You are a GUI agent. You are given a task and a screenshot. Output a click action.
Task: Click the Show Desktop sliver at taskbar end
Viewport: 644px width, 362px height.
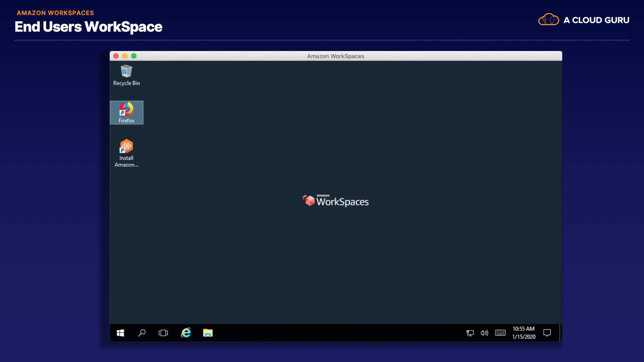click(560, 333)
